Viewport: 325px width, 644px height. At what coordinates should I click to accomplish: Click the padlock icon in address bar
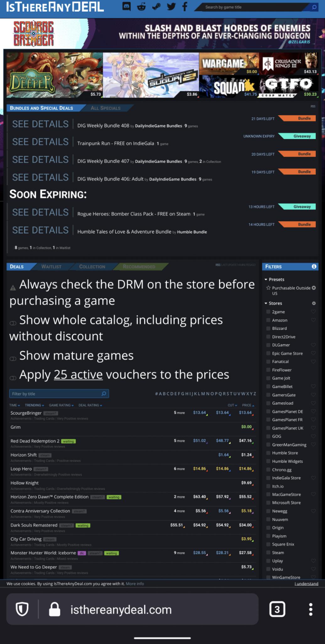point(54,609)
